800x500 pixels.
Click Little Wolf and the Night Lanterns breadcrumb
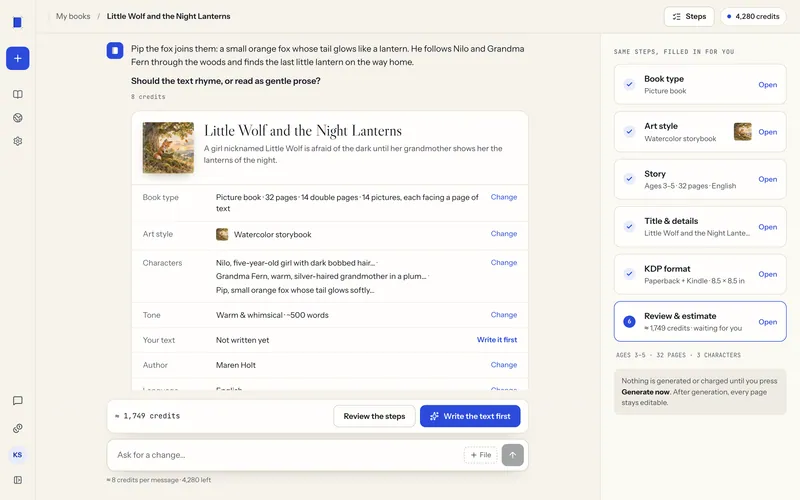pyautogui.click(x=168, y=16)
